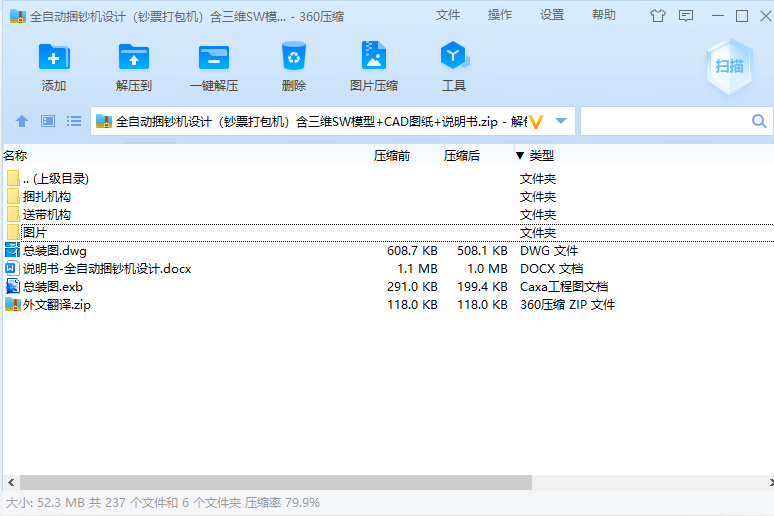Click the folder icon of 送带机构
This screenshot has width=774, height=516.
tap(14, 214)
